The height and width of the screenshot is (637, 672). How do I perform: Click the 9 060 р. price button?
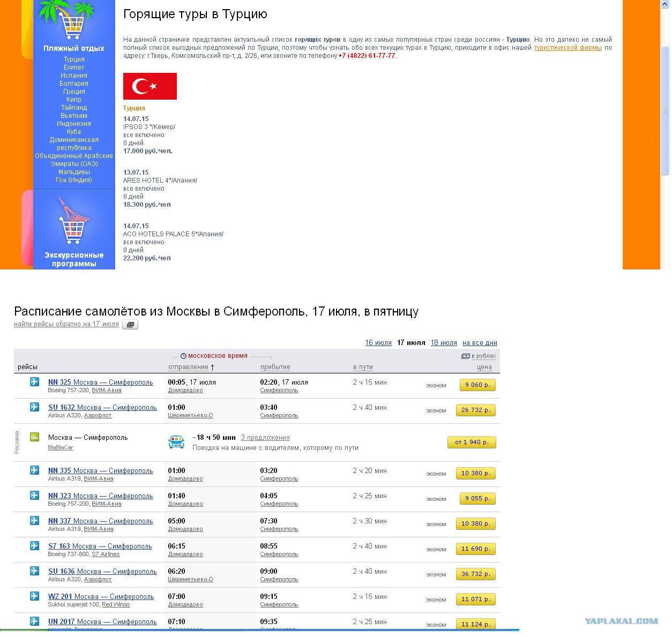coord(477,385)
